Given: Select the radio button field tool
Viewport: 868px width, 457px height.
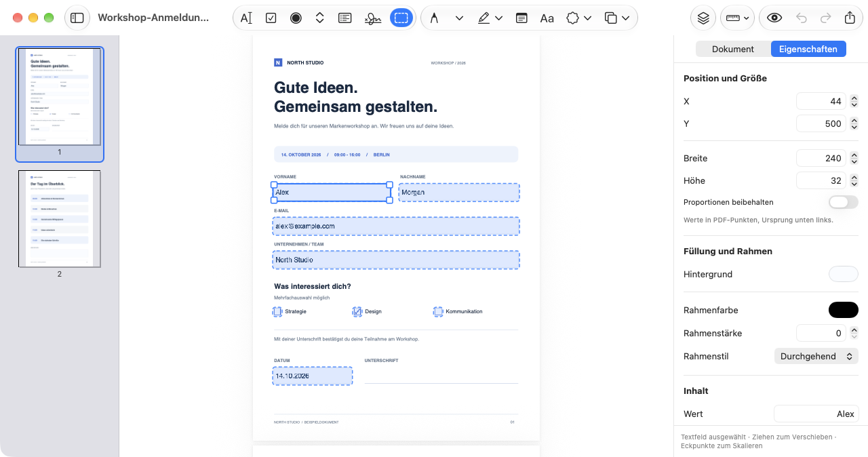Looking at the screenshot, I should point(296,18).
